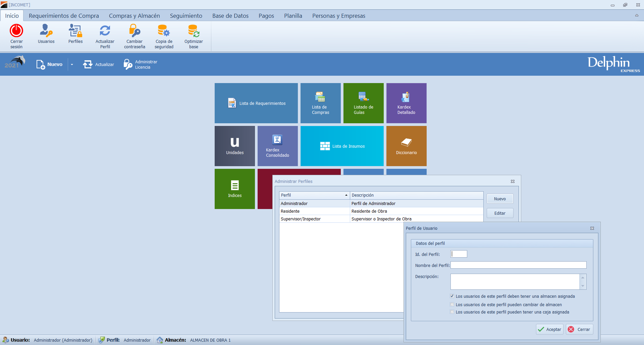This screenshot has height=345, width=644.
Task: Collapse the ribbon with the chevron
Action: click(x=636, y=15)
